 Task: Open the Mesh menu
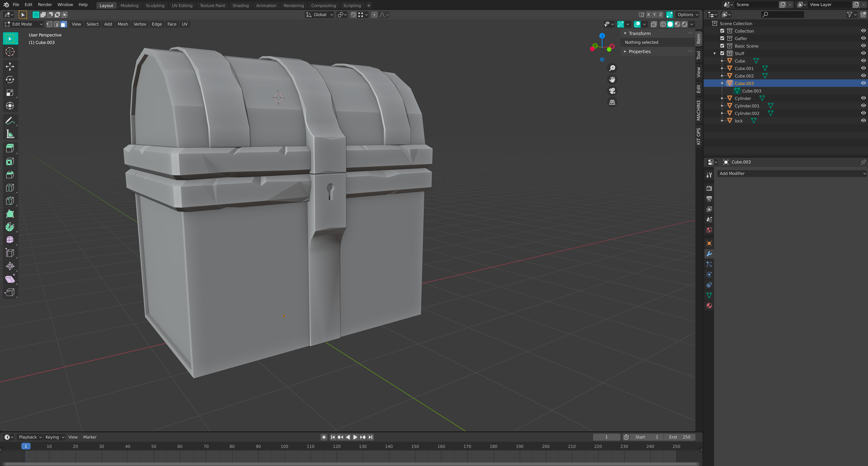122,24
